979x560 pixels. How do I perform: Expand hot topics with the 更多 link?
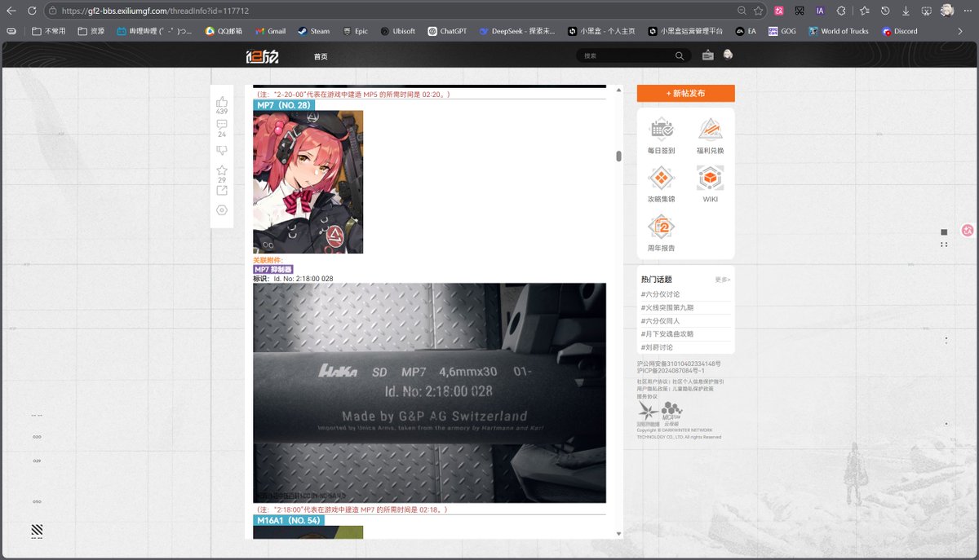pyautogui.click(x=721, y=279)
